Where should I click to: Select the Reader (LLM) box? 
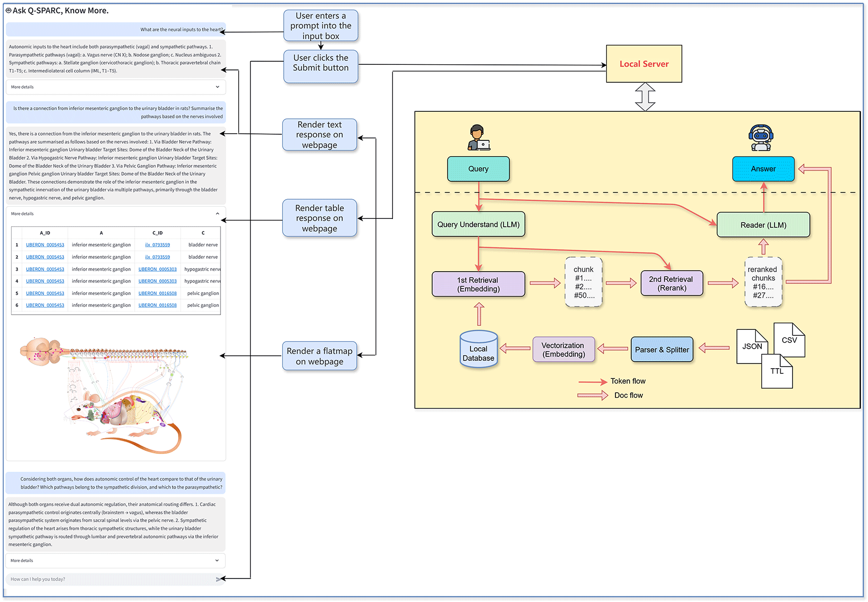(x=763, y=225)
